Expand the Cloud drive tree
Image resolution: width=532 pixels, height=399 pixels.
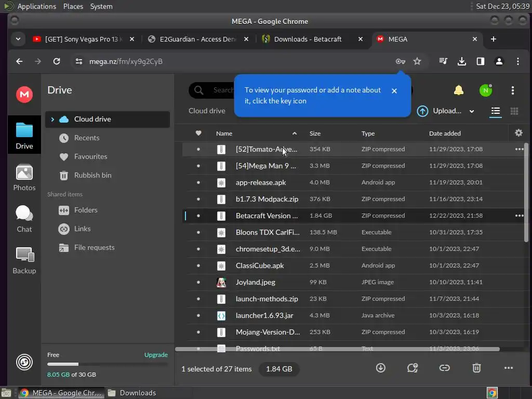pyautogui.click(x=52, y=119)
